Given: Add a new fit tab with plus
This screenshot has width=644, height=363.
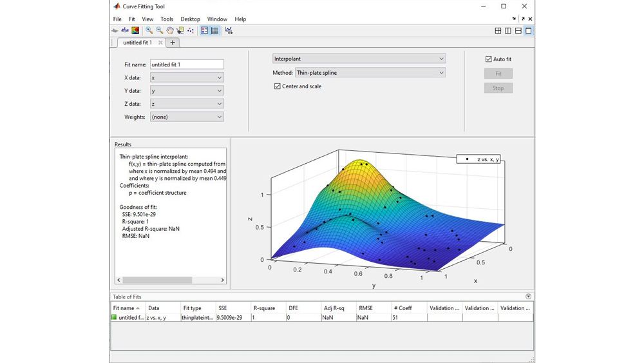Looking at the screenshot, I should coord(173,43).
